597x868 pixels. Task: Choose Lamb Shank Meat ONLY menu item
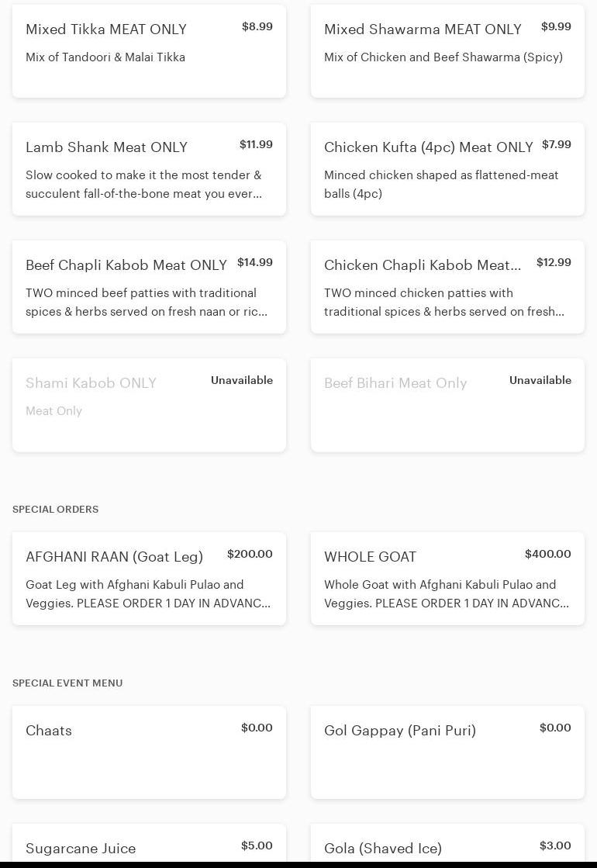tap(106, 147)
